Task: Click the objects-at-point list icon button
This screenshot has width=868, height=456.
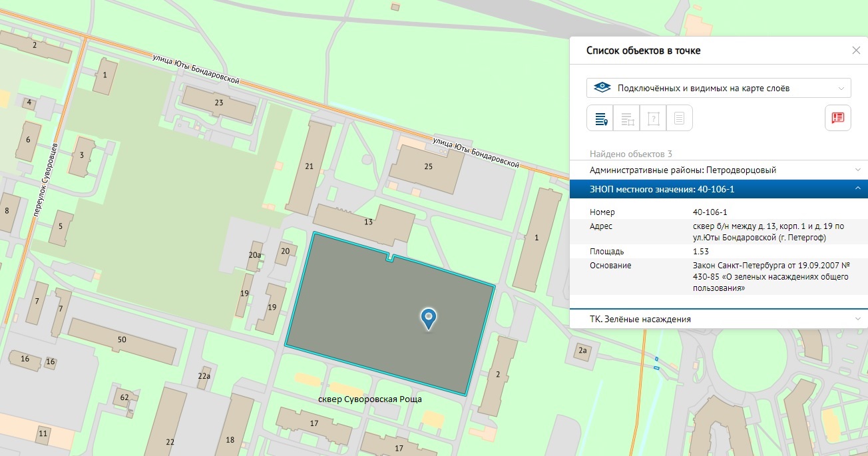Action: [600, 118]
